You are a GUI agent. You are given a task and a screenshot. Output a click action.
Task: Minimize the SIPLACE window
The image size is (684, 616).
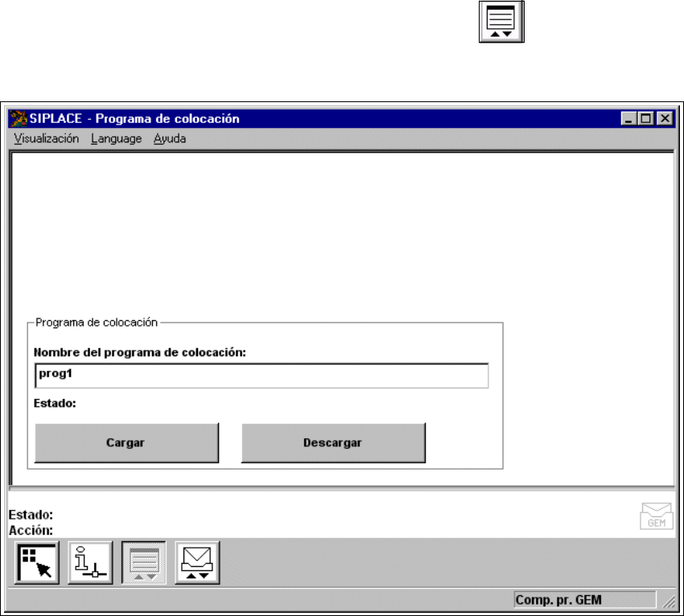coord(628,118)
